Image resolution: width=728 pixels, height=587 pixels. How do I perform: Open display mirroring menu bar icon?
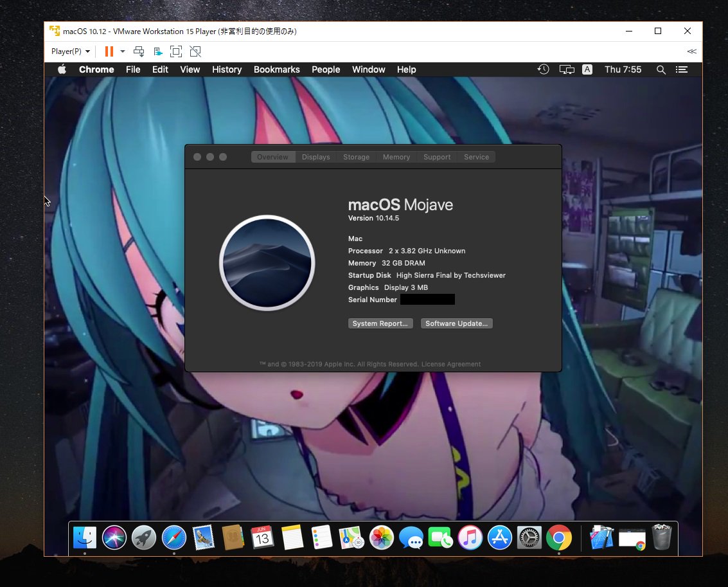[567, 69]
